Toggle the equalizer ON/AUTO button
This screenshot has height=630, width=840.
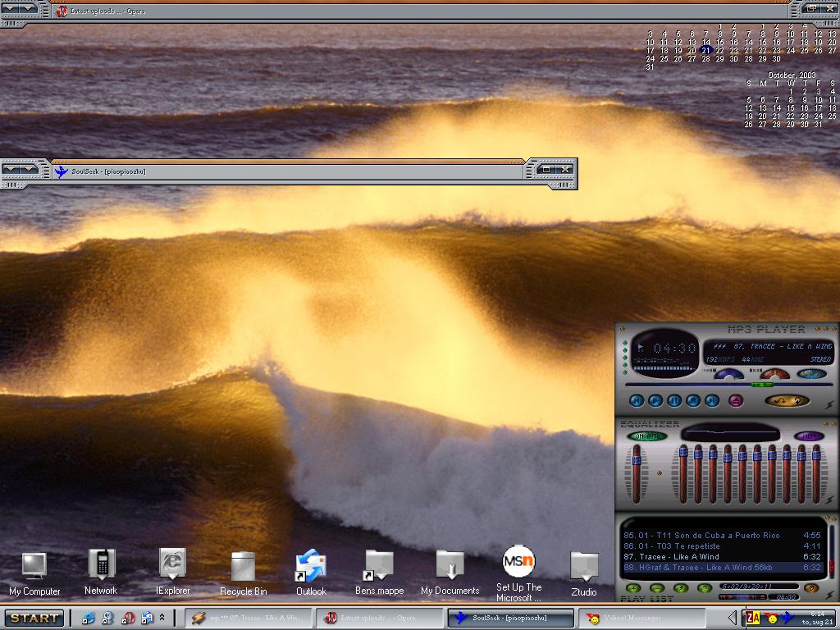click(646, 436)
